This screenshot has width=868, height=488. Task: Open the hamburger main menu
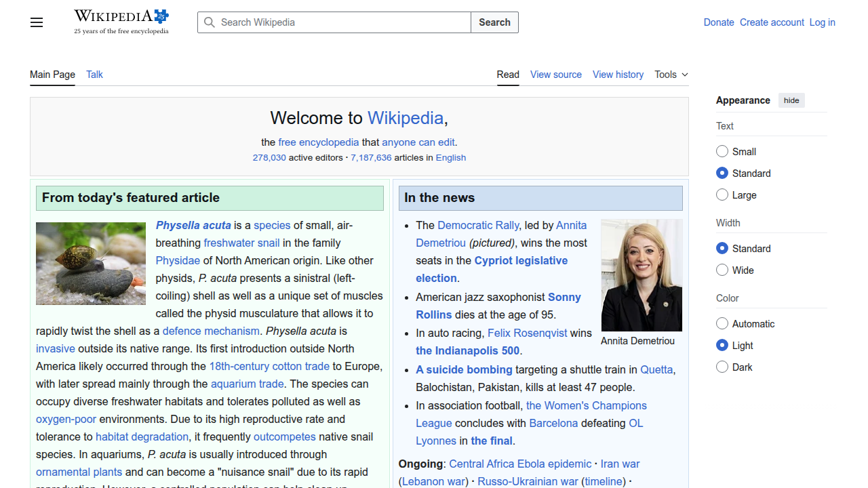pyautogui.click(x=37, y=22)
